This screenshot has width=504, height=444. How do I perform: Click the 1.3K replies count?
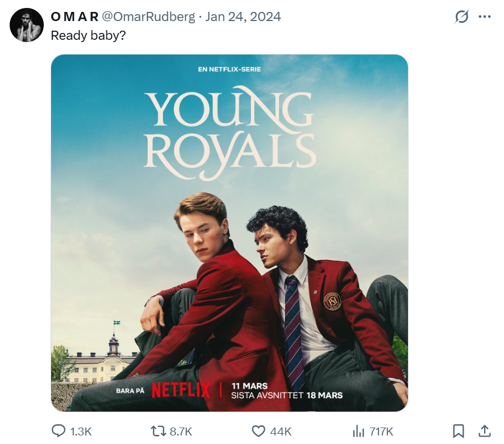tap(81, 432)
